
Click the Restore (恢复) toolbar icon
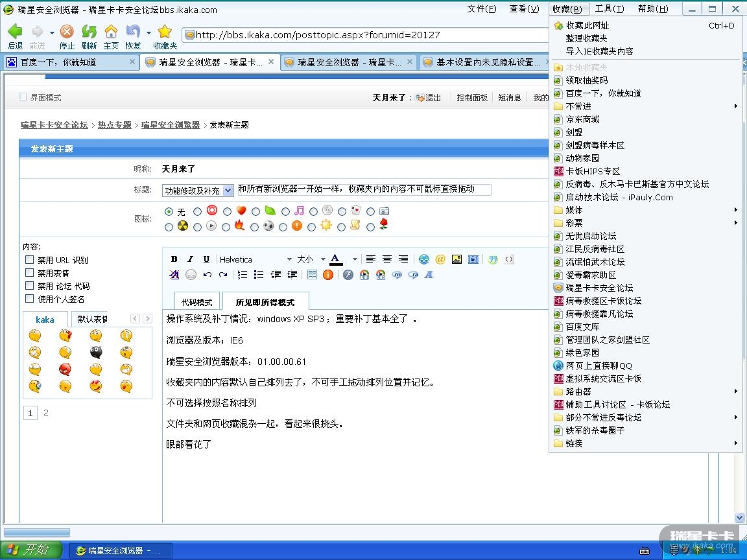click(133, 31)
